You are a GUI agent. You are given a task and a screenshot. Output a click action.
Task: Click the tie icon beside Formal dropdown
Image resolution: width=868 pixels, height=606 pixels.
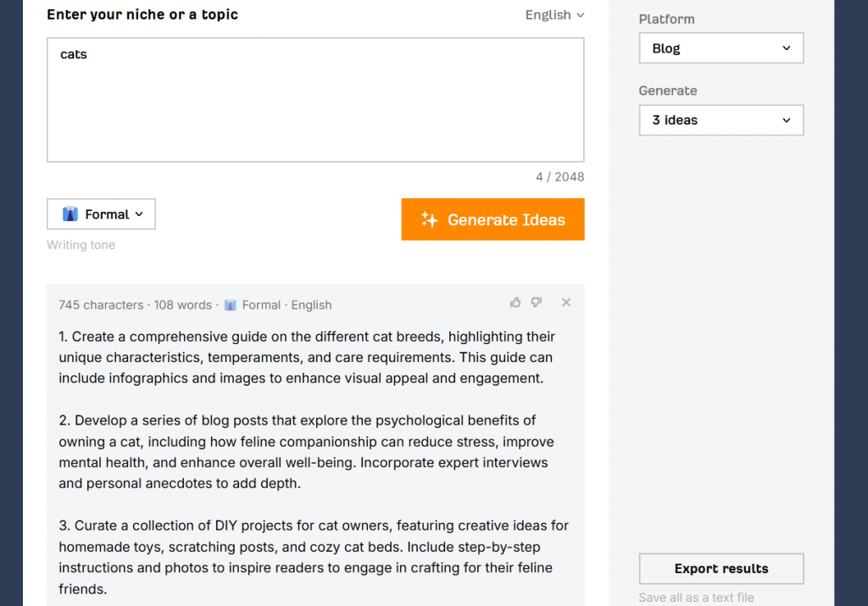[70, 214]
